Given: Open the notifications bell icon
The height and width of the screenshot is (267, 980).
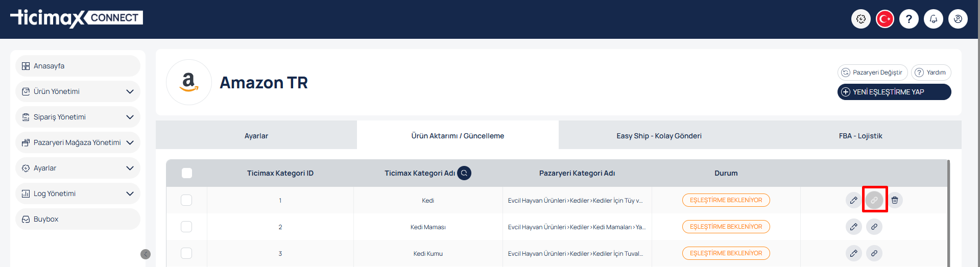Looking at the screenshot, I should coord(934,19).
